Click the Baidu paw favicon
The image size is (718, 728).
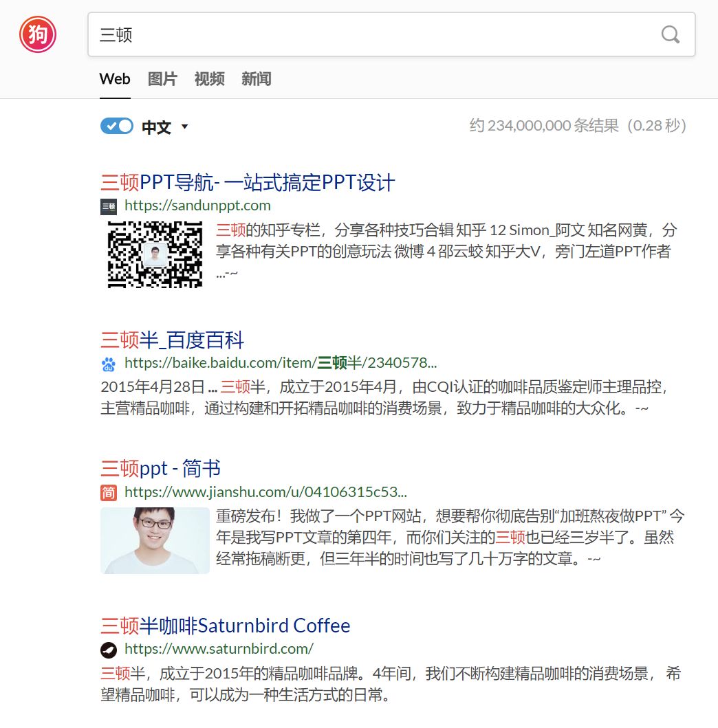click(x=109, y=364)
